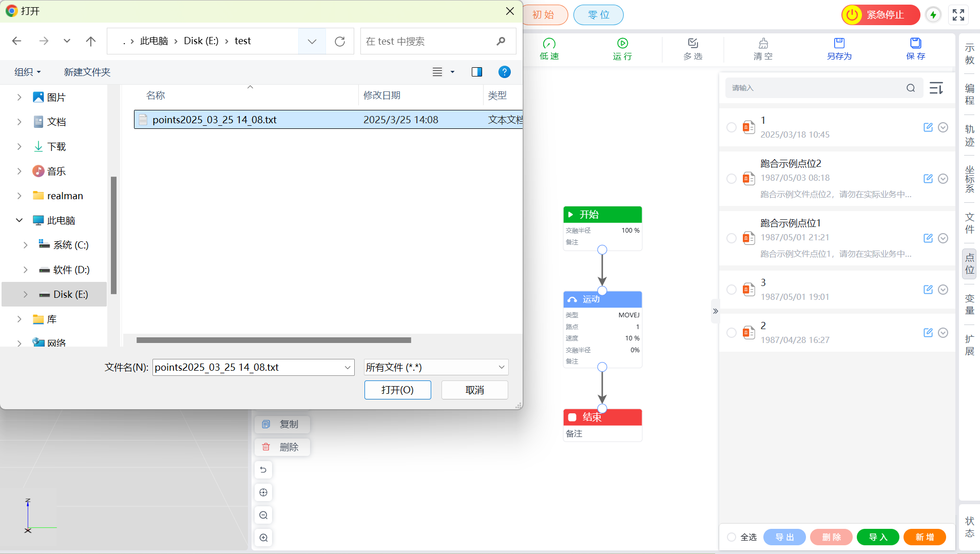Click the green 导入 import button
The image size is (980, 554).
tap(877, 537)
